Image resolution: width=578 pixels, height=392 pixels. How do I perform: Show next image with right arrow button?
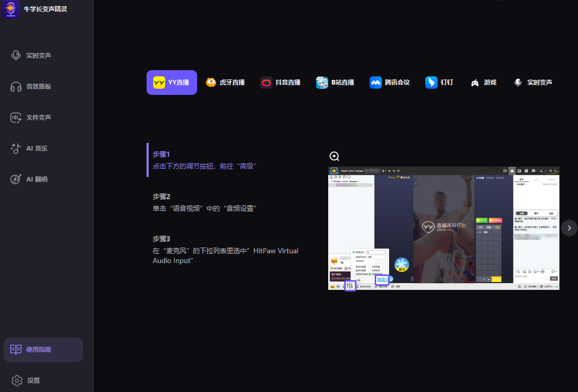[569, 227]
